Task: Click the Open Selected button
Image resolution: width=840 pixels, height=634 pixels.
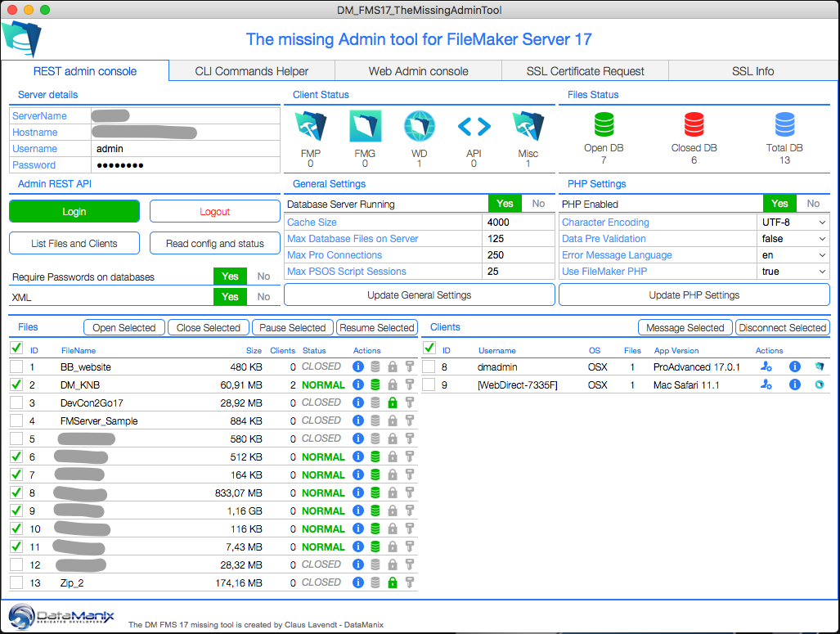Action: 124,327
